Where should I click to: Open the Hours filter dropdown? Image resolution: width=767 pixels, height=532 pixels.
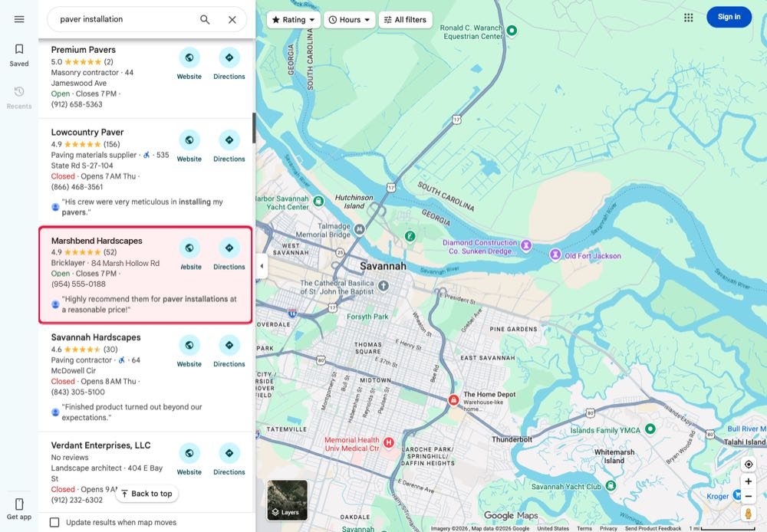tap(349, 20)
